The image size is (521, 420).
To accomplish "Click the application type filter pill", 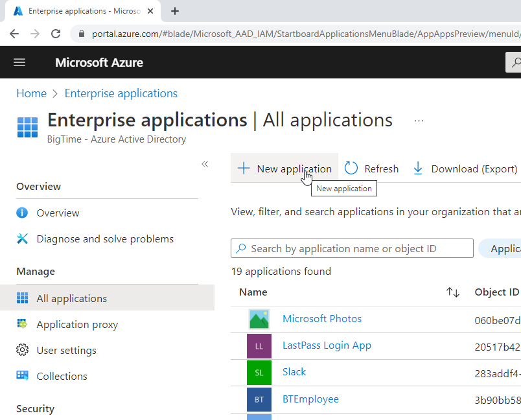I will 500,248.
